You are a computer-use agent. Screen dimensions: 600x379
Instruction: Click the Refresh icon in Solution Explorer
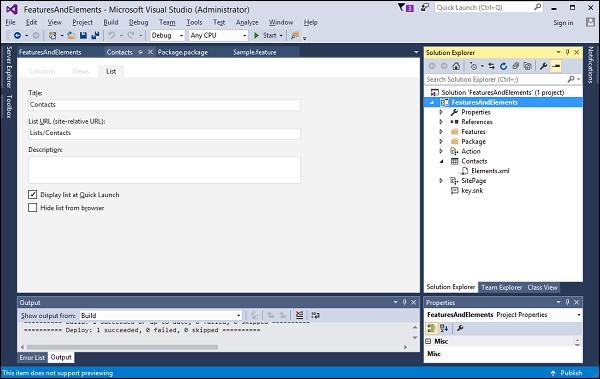tap(503, 66)
